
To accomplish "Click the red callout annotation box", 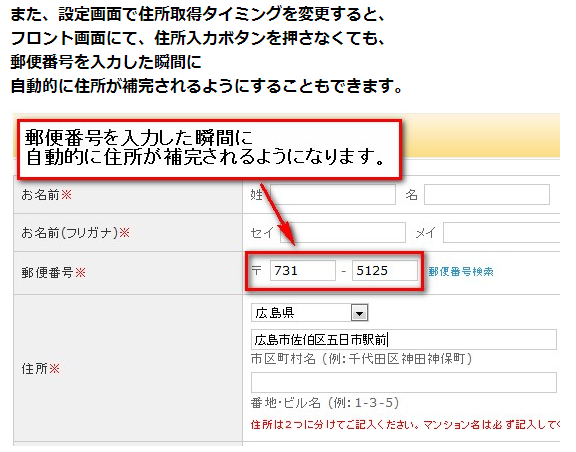I will tap(209, 149).
